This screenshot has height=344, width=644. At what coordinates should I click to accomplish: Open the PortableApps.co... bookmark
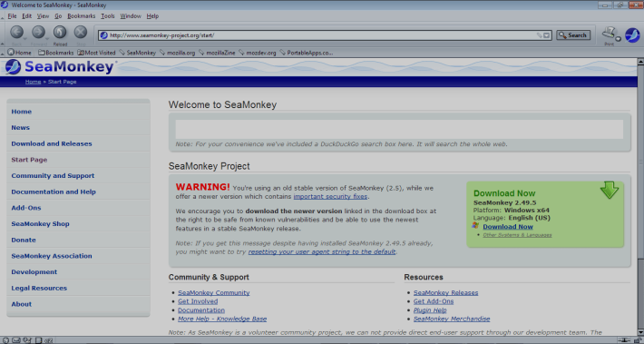click(307, 53)
